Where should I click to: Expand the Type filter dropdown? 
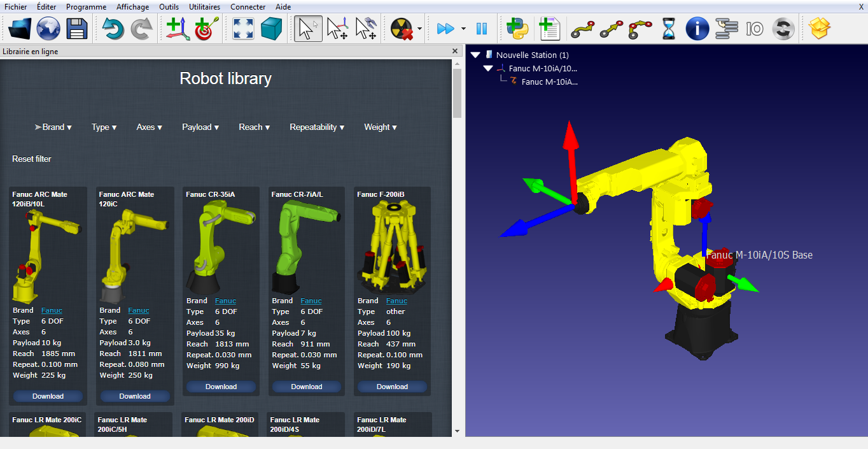pyautogui.click(x=104, y=127)
